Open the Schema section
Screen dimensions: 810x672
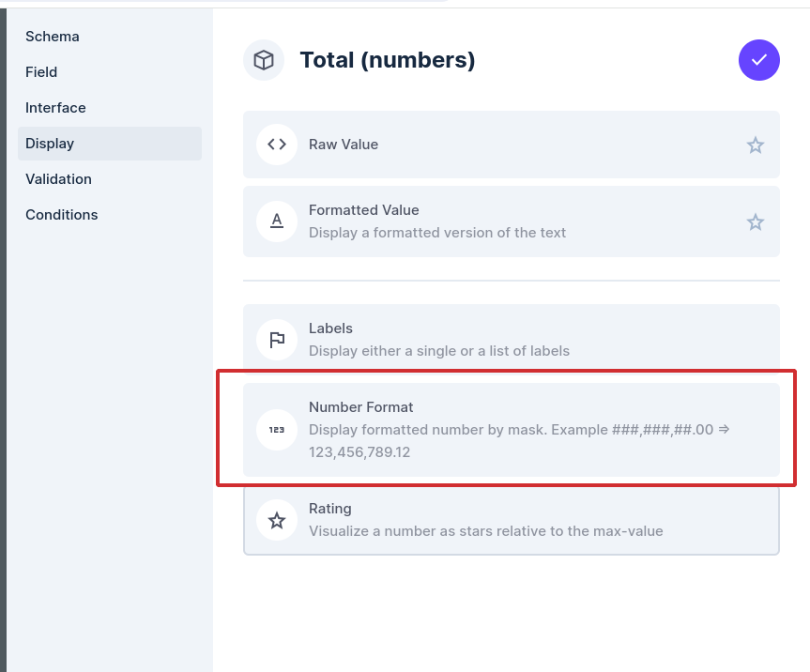pos(110,37)
